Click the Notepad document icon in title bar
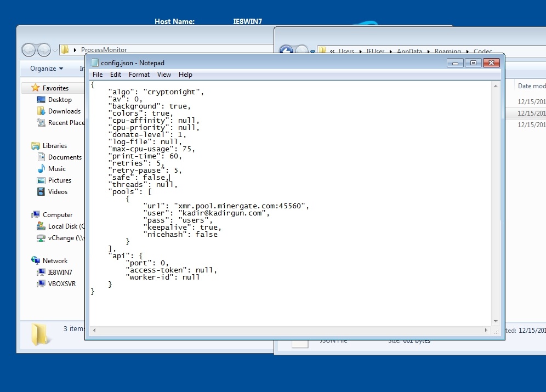Image resolution: width=546 pixels, height=392 pixels. (x=94, y=63)
